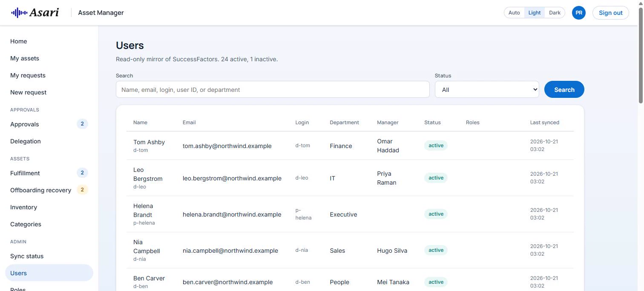Click Executive department cell

(343, 214)
